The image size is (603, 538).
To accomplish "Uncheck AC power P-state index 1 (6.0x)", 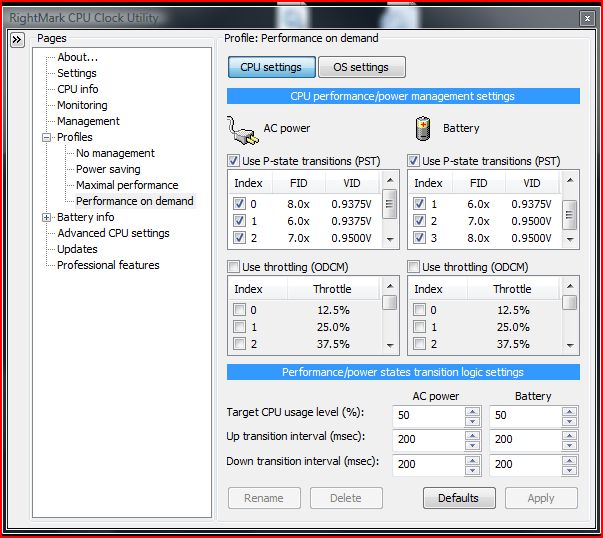I will pyautogui.click(x=239, y=221).
